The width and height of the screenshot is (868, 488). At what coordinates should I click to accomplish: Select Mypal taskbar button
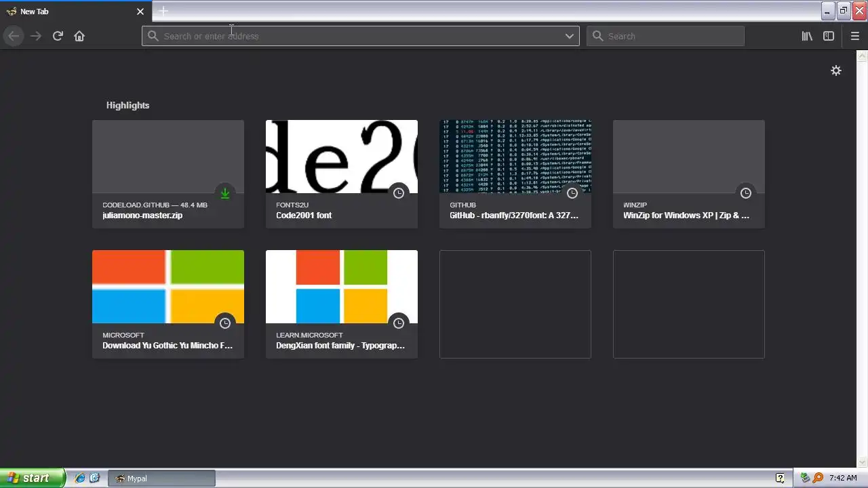click(161, 478)
